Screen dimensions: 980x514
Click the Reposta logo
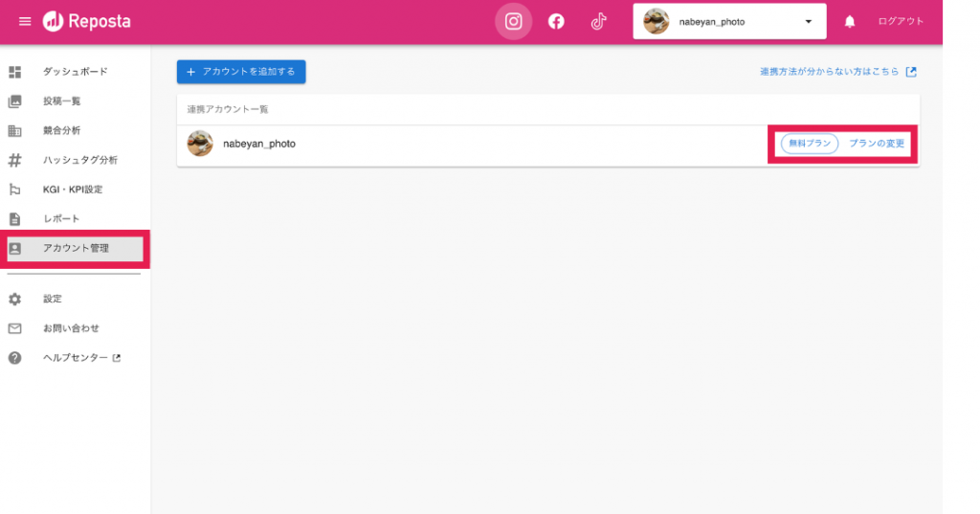point(87,22)
